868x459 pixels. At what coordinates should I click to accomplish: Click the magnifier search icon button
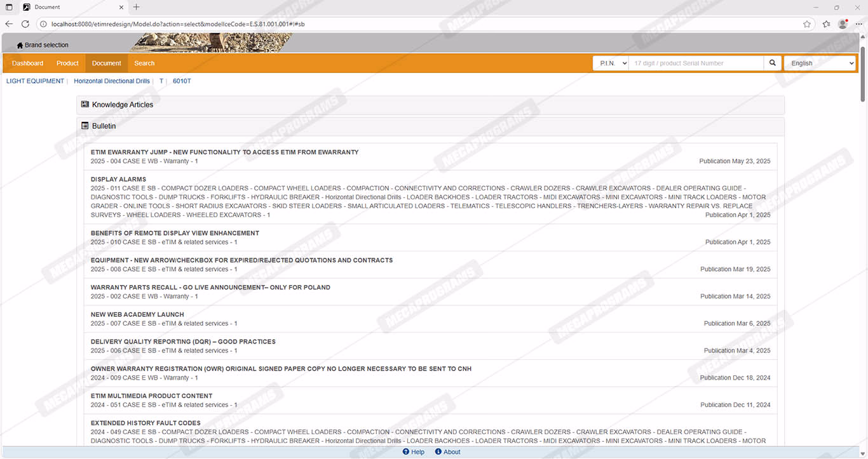point(772,63)
